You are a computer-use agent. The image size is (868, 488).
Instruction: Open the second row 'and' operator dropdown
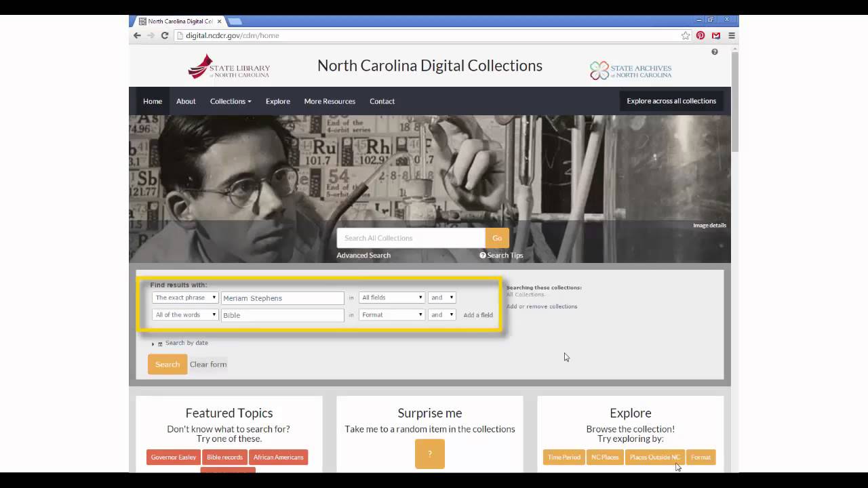click(442, 314)
